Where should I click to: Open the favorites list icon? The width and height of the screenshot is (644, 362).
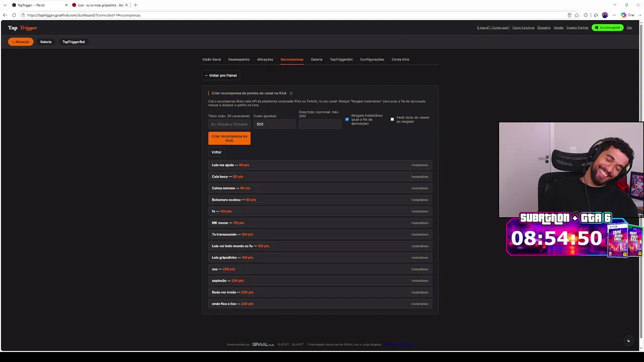[596, 15]
